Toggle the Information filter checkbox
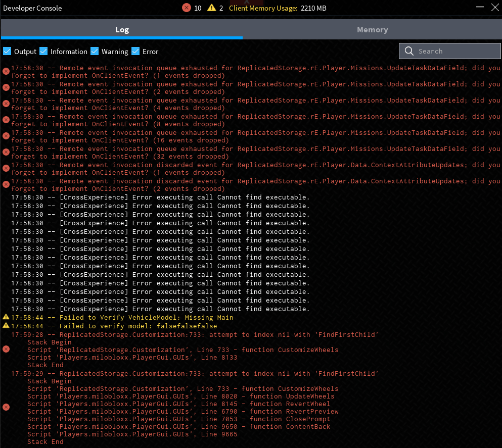 43,51
